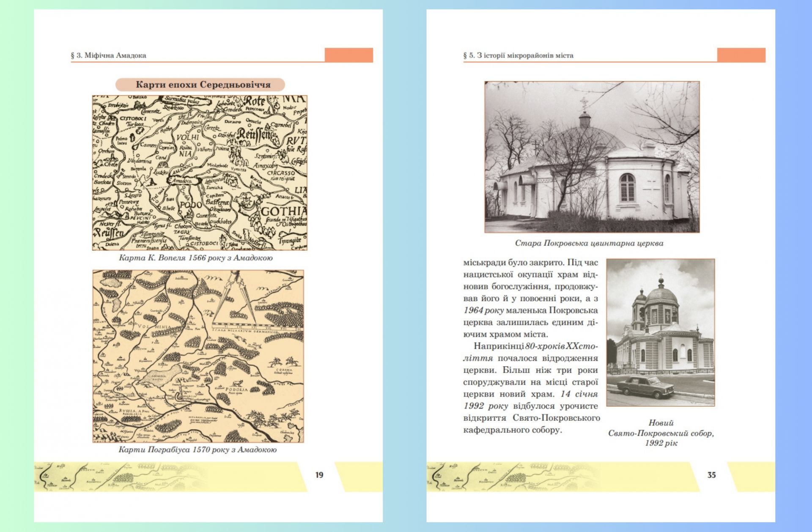Click the decorative map footer strip on right page

click(563, 477)
